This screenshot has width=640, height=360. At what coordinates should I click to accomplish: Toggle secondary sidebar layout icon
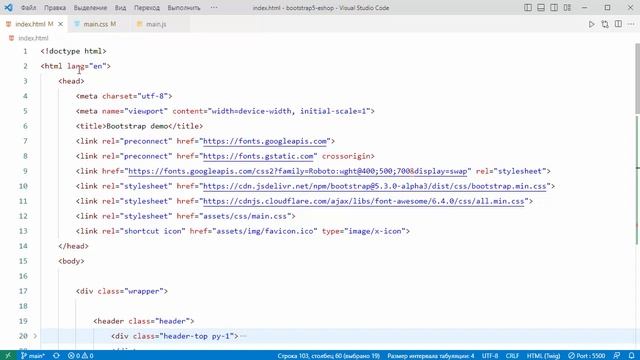point(554,7)
